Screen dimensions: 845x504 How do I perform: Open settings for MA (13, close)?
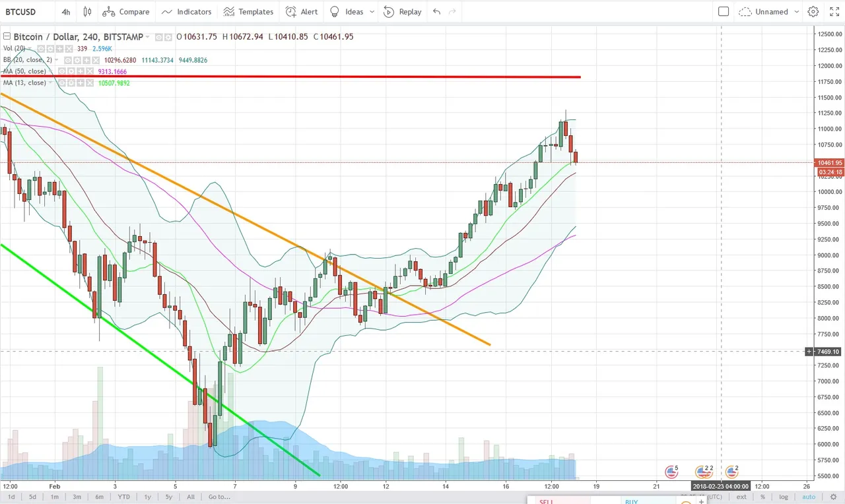71,83
